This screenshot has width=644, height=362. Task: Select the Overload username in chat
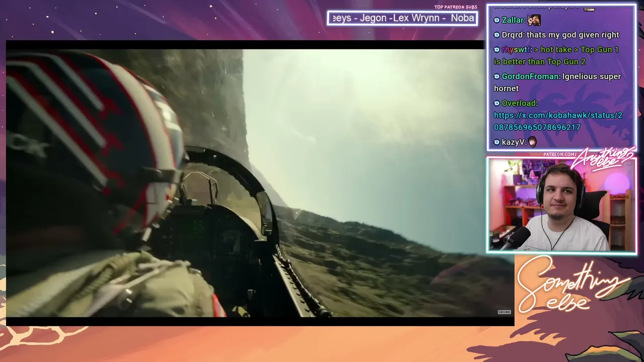click(520, 103)
